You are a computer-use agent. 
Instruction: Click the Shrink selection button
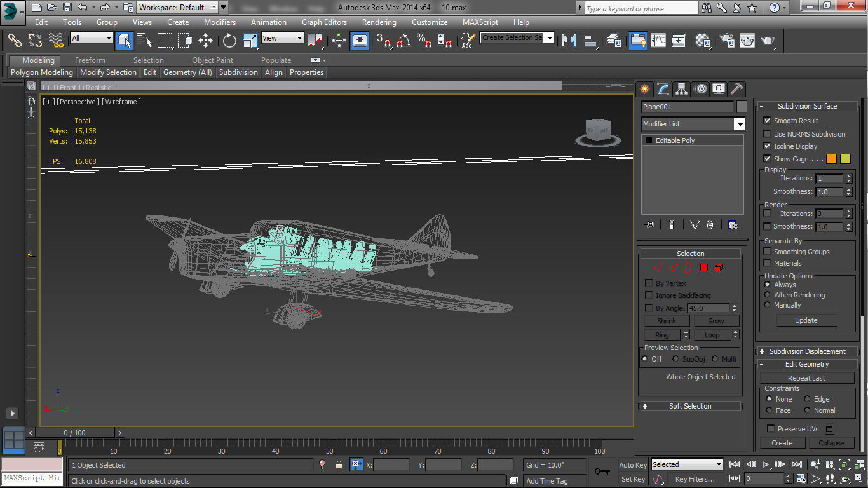click(x=667, y=321)
